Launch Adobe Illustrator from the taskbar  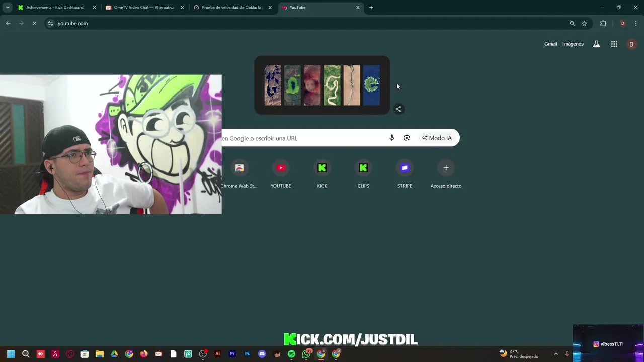217,354
